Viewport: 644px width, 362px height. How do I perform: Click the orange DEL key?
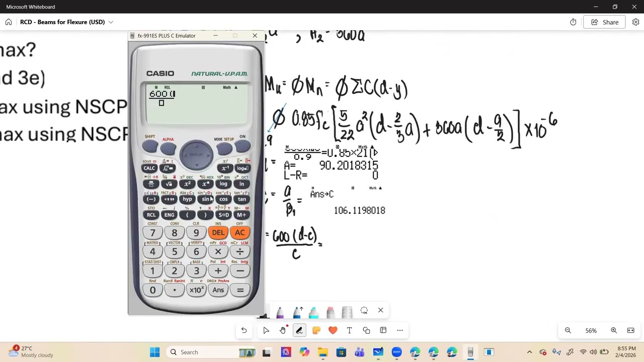tap(218, 233)
